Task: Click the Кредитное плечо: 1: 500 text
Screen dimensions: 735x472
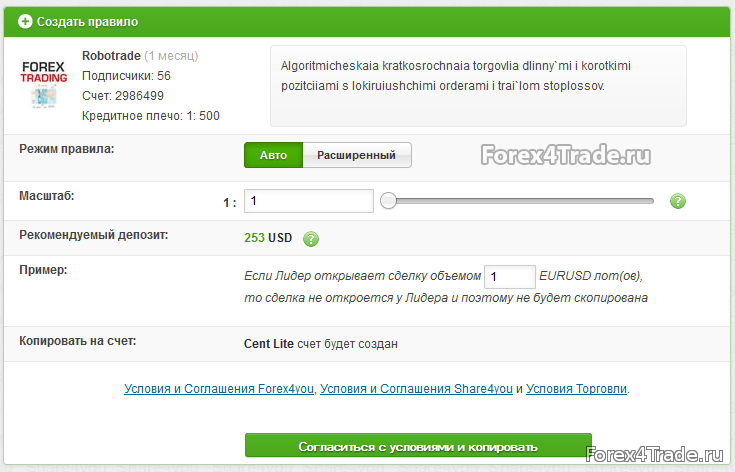Action: click(150, 116)
